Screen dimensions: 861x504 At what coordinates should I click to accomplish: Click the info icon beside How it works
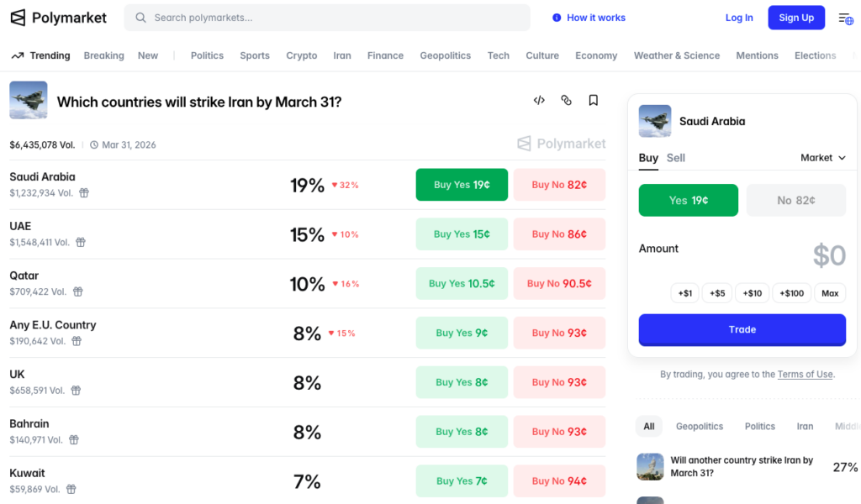point(557,18)
